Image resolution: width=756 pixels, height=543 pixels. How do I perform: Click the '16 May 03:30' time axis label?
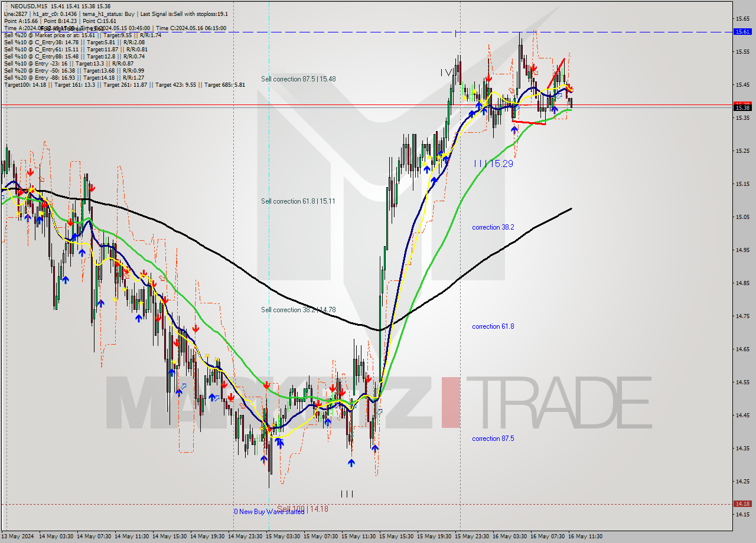click(x=510, y=537)
